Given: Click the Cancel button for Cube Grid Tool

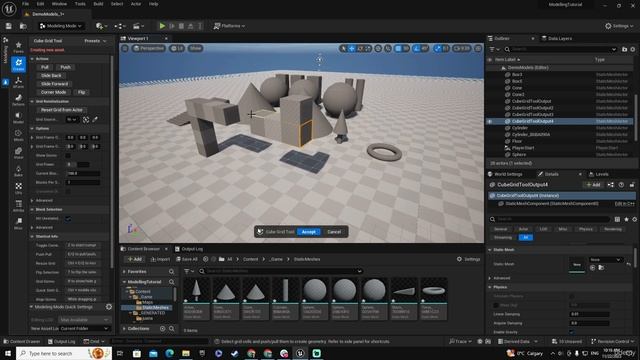Looking at the screenshot, I should [x=334, y=232].
